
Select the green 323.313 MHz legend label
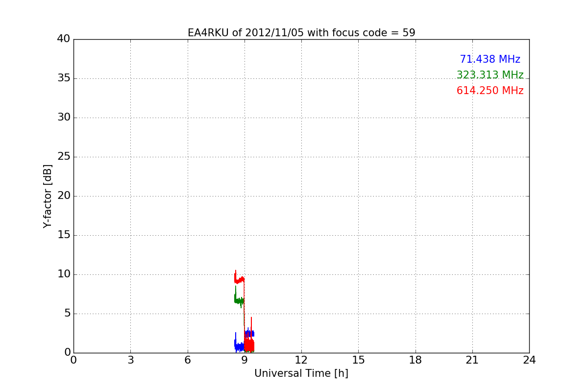click(490, 75)
